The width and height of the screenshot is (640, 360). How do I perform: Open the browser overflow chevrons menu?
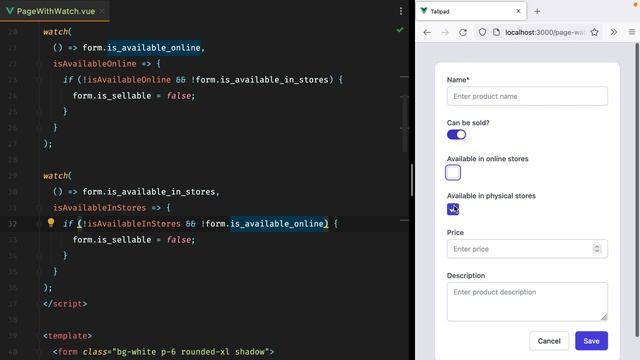(613, 32)
